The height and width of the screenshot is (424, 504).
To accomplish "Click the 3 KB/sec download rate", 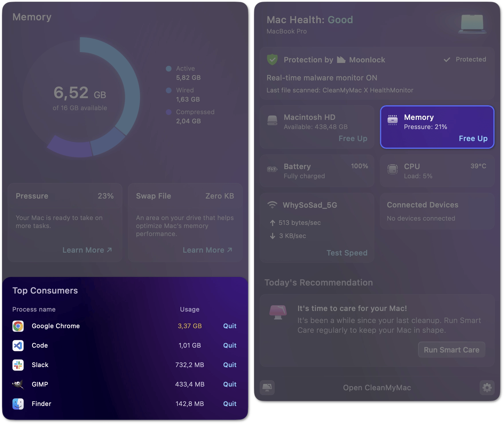I will [x=292, y=236].
